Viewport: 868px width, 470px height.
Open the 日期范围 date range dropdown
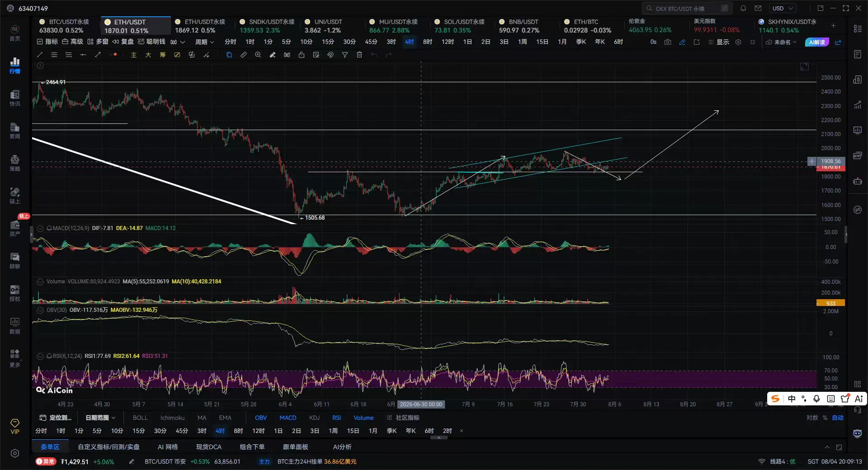click(100, 418)
